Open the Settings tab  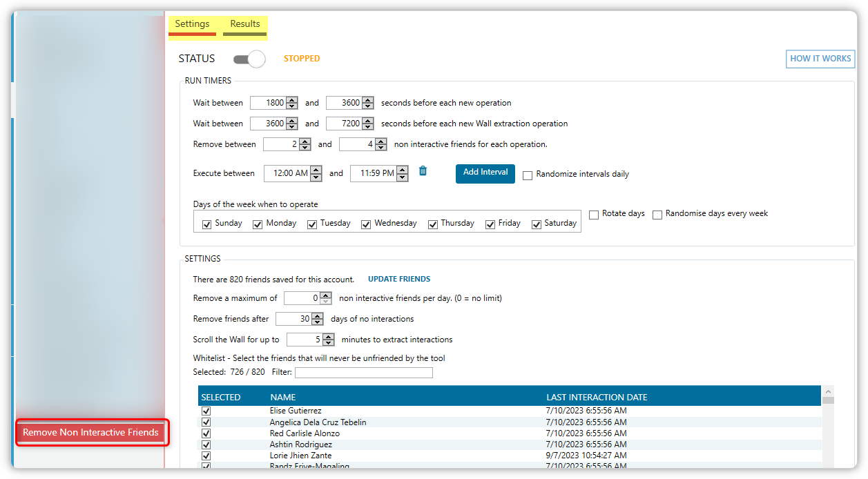pyautogui.click(x=192, y=24)
